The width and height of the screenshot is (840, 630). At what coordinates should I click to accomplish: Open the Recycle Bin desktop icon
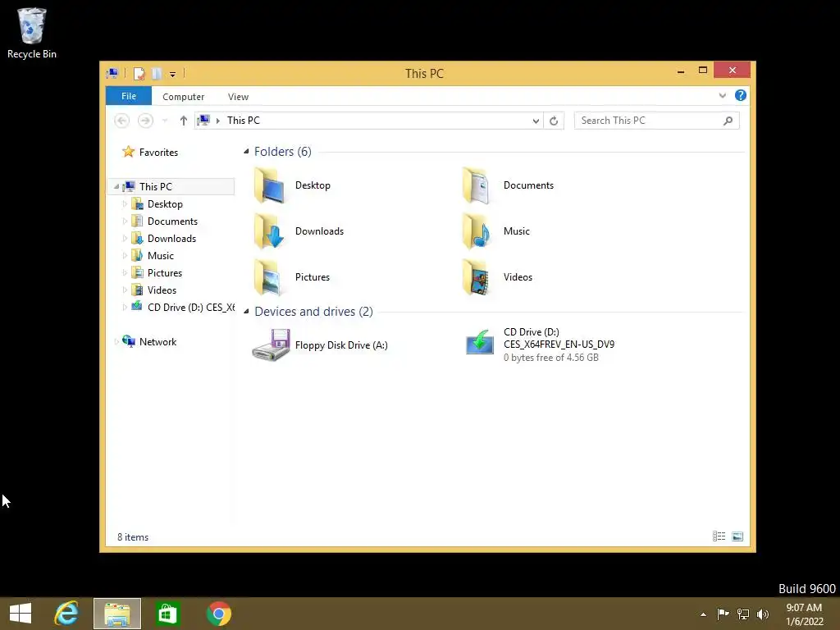click(x=32, y=33)
